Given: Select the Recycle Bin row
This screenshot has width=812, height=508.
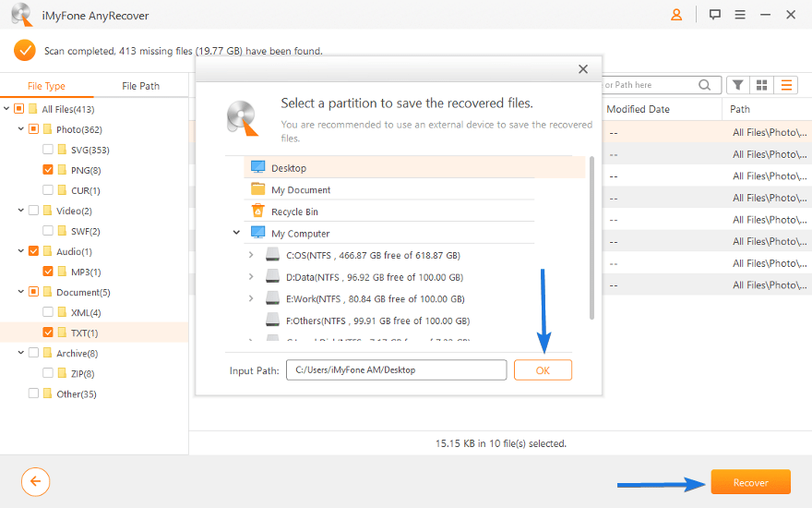Looking at the screenshot, I should pos(388,211).
